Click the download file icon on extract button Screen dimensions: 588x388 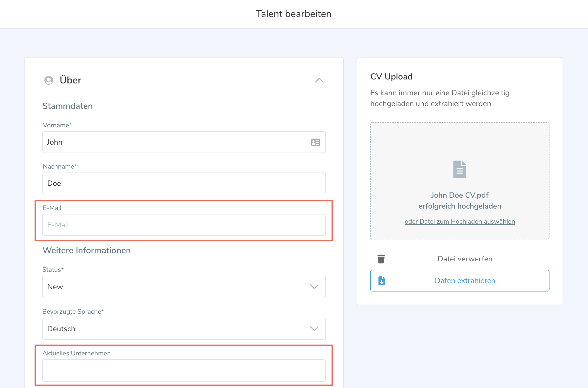click(382, 281)
